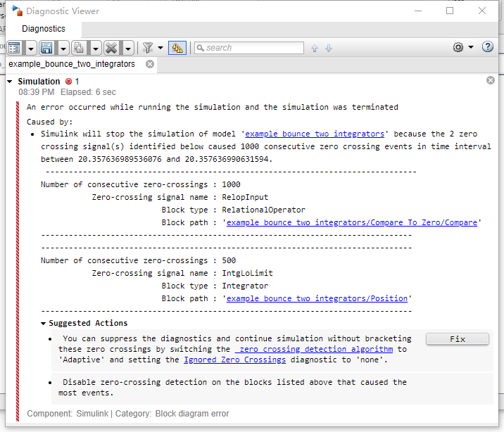This screenshot has width=504, height=432.
Task: Go to previous search result arrow
Action: click(x=315, y=49)
